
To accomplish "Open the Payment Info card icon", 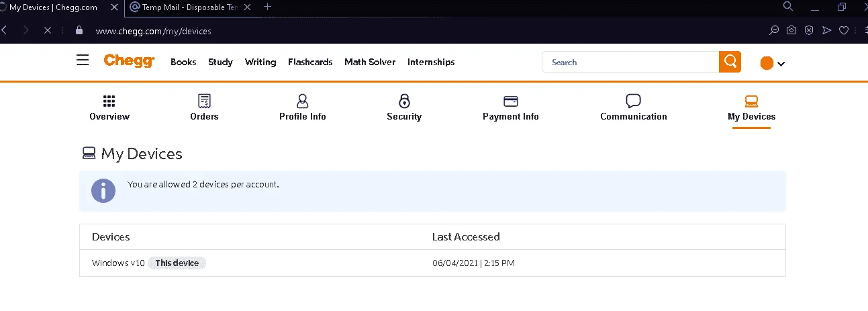I will click(x=511, y=101).
